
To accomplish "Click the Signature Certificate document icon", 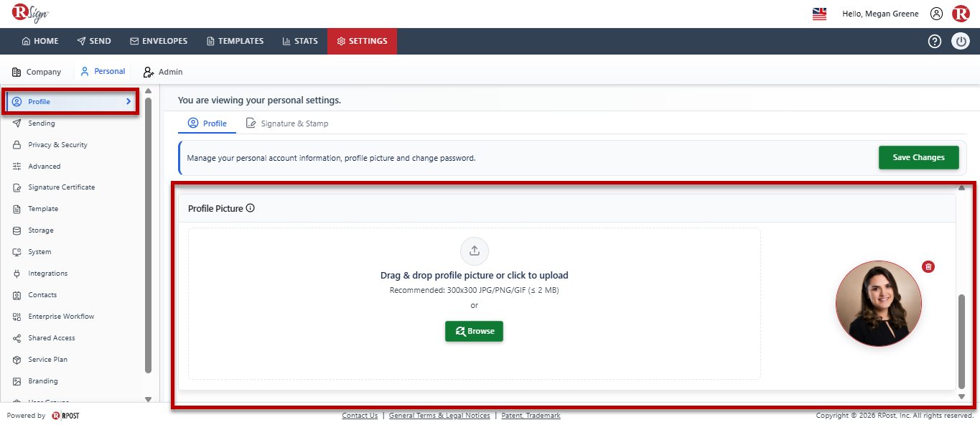I will [x=17, y=187].
